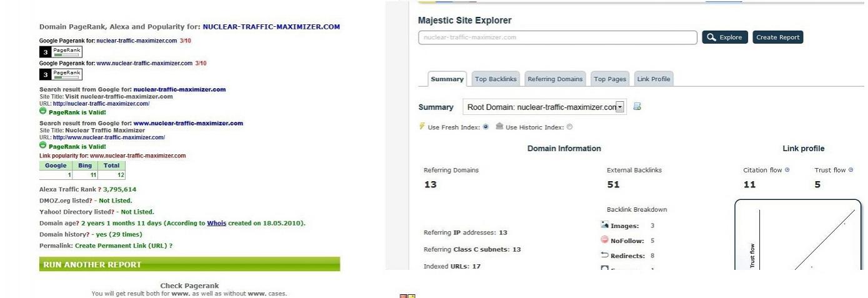Viewport: 868px width, 298px height.
Task: Click the Redirects arrow icon
Action: click(604, 255)
